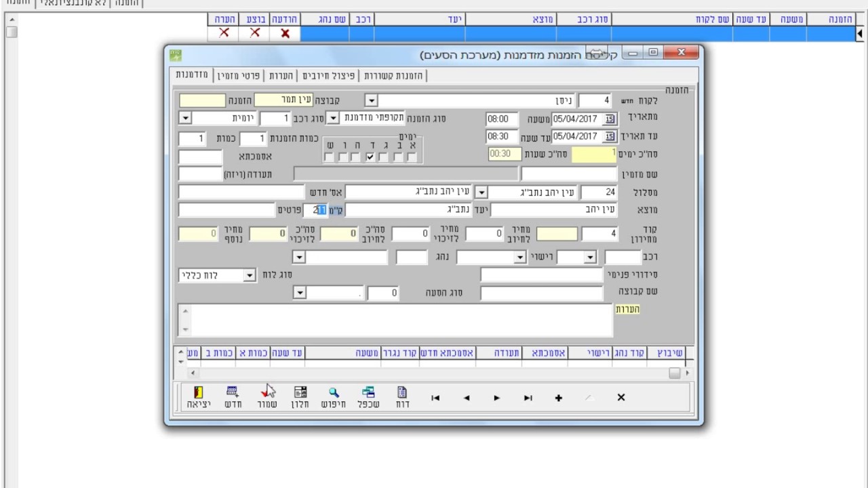Screen dimensions: 868x488
Task: Add a record with plus icon
Action: pyautogui.click(x=558, y=398)
